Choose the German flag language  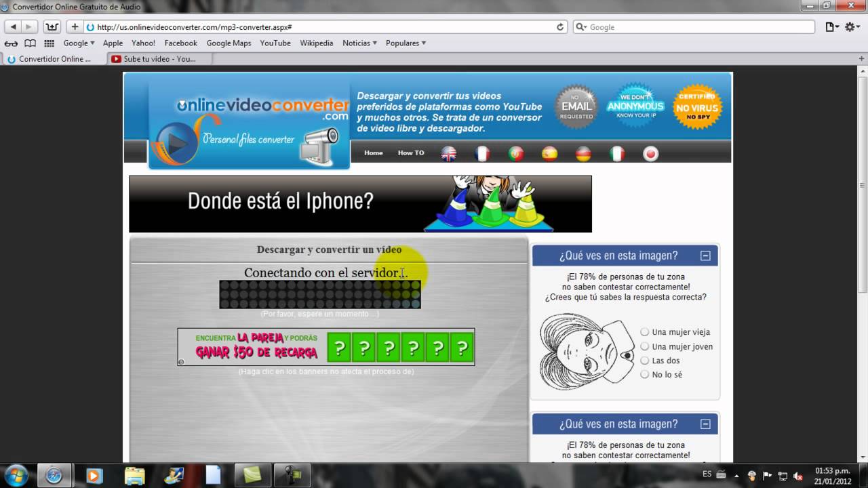(583, 154)
